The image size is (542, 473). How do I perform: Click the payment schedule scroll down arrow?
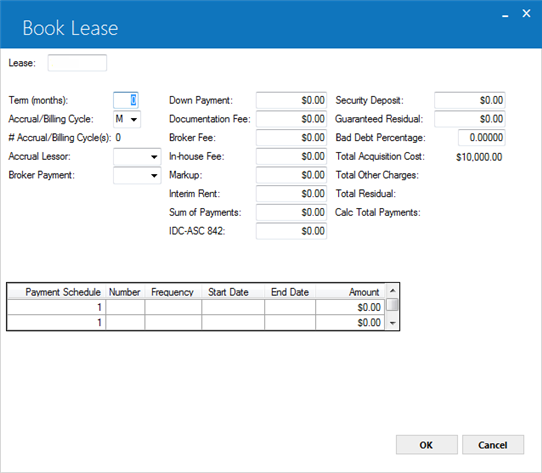(392, 323)
